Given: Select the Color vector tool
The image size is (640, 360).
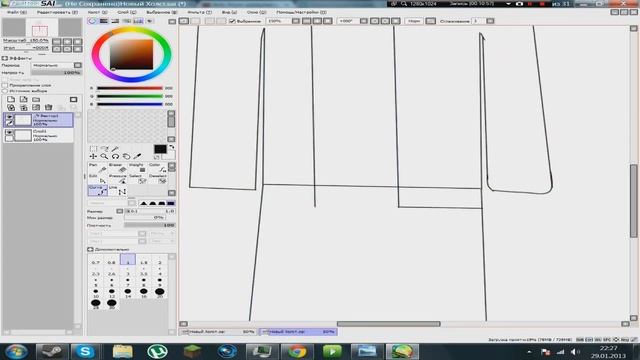Looking at the screenshot, I should click(157, 167).
